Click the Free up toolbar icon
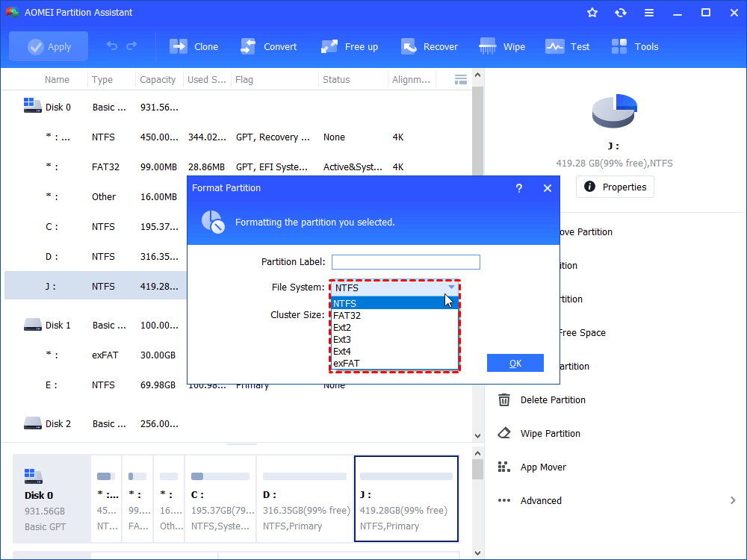This screenshot has height=560, width=747. 329,46
